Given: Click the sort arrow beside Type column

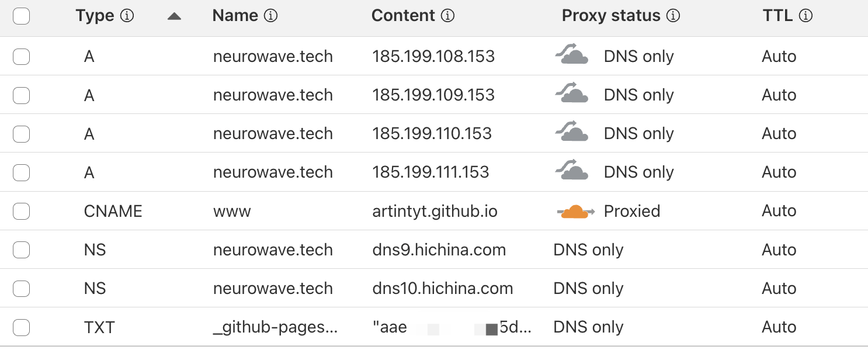Looking at the screenshot, I should pyautogui.click(x=174, y=16).
